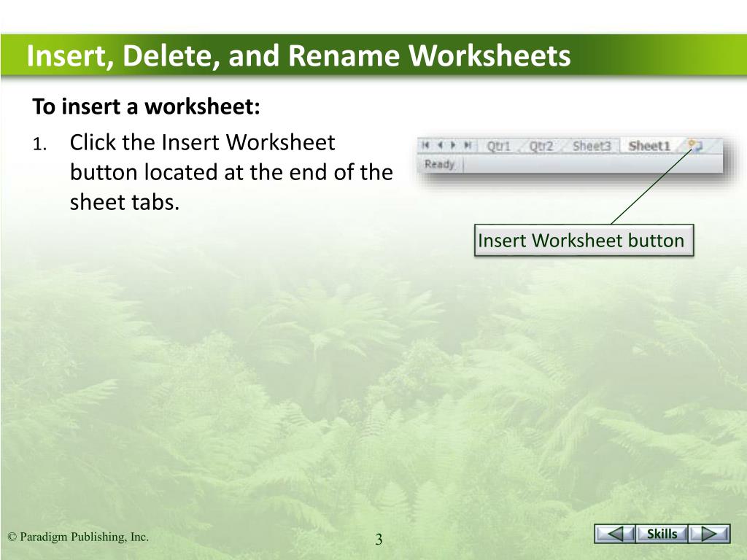Select the Sheet3 worksheet tab
The width and height of the screenshot is (747, 560).
[591, 146]
